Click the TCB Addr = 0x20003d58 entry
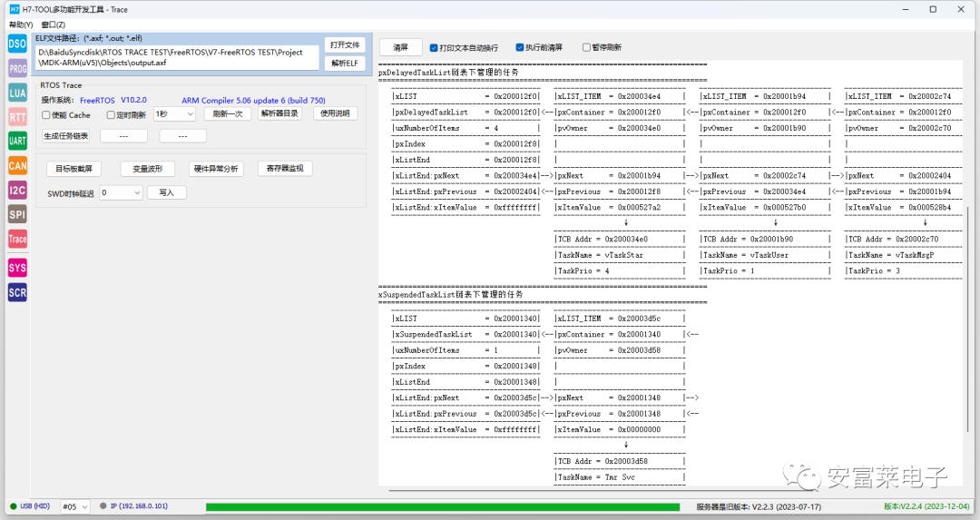 click(x=603, y=461)
